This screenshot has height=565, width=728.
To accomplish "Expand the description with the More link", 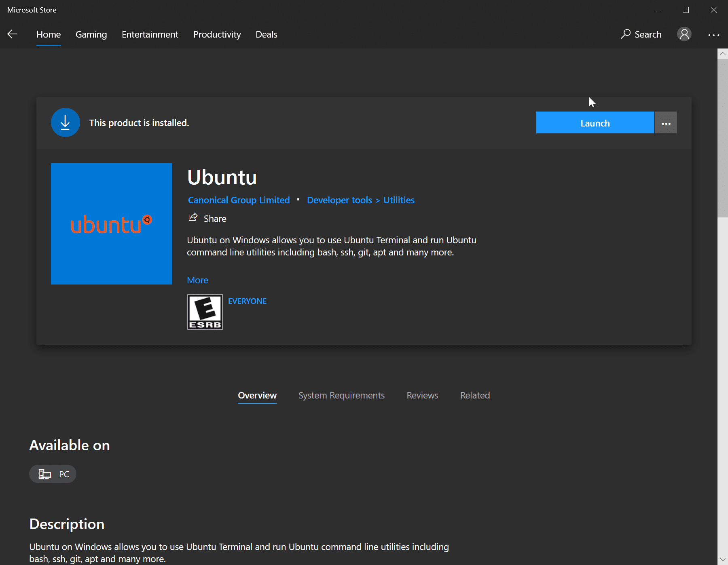I will (197, 280).
